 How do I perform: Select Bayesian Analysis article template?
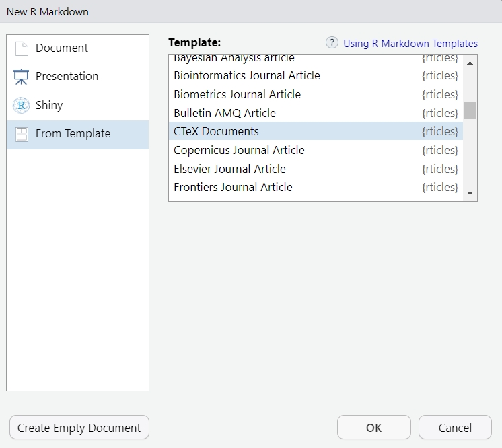[x=316, y=59]
